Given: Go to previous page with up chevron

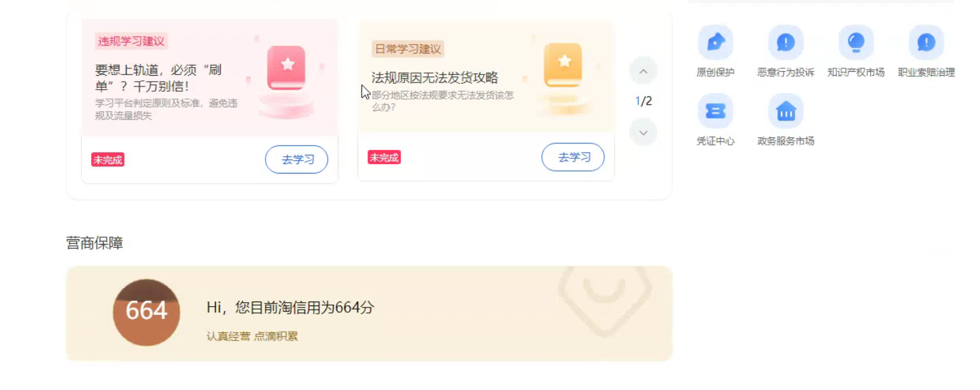Looking at the screenshot, I should 643,70.
